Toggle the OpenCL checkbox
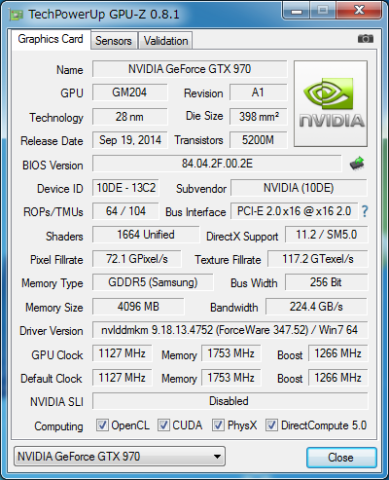Image resolution: width=389 pixels, height=480 pixels. 102,425
